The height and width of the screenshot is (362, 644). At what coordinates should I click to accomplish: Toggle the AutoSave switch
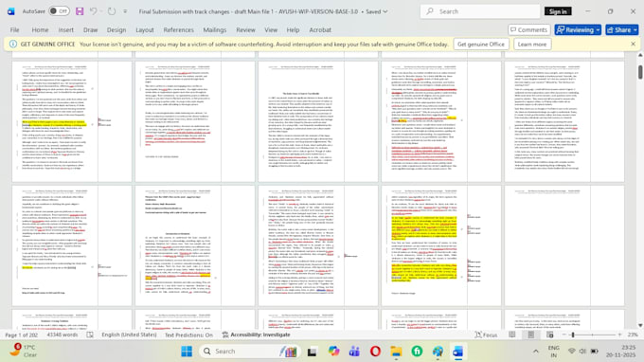point(59,11)
